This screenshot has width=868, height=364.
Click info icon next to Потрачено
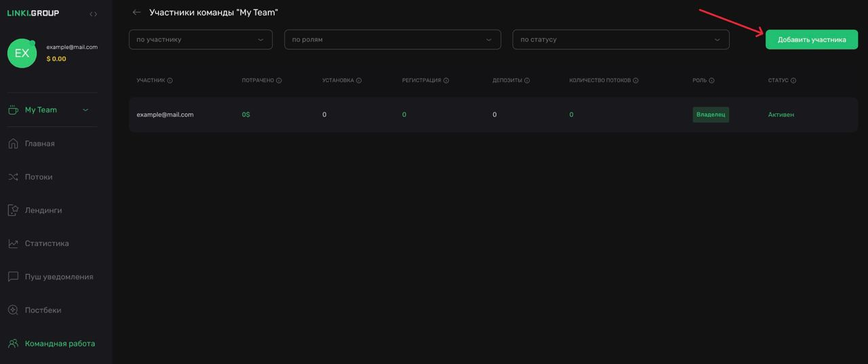[x=279, y=81]
